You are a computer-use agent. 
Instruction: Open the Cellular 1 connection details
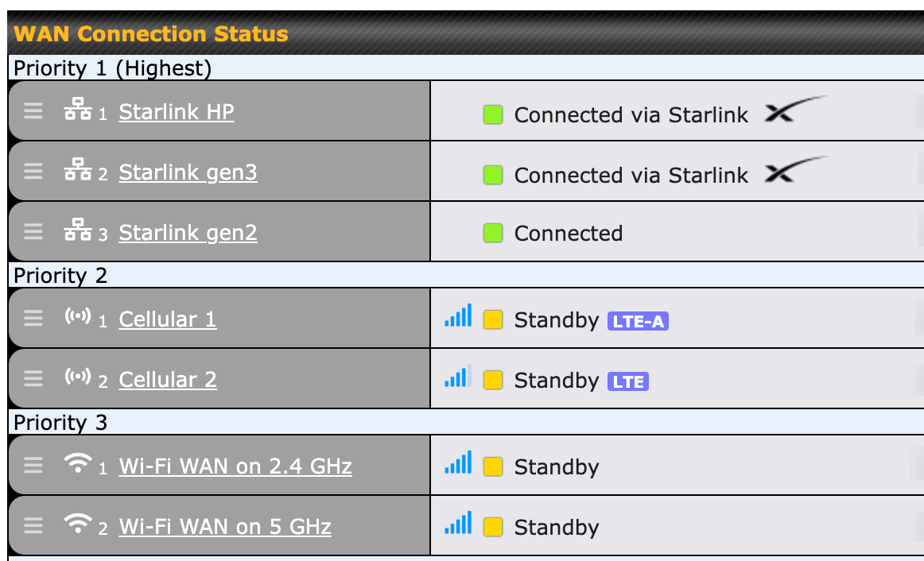click(x=167, y=318)
